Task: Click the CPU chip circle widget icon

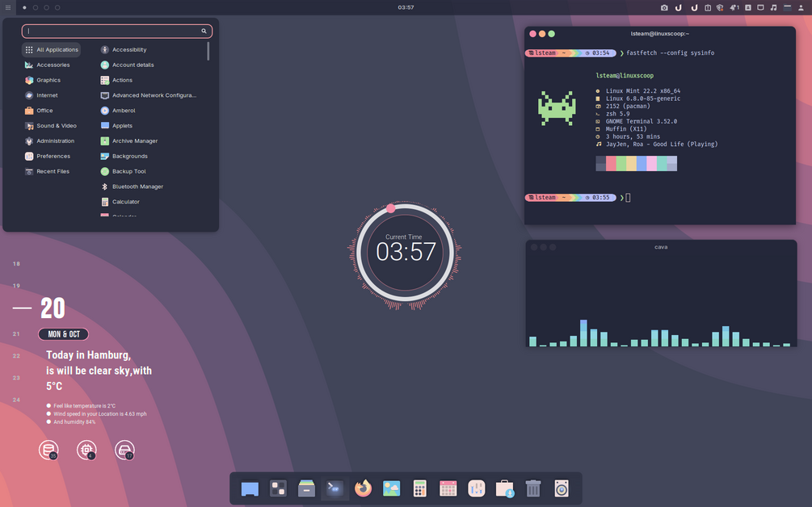Action: tap(86, 450)
